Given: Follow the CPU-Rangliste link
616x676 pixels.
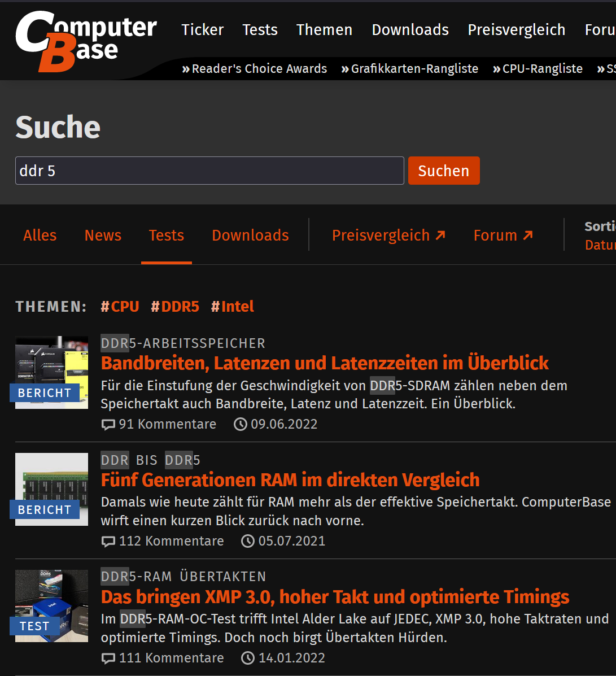Looking at the screenshot, I should [x=538, y=68].
